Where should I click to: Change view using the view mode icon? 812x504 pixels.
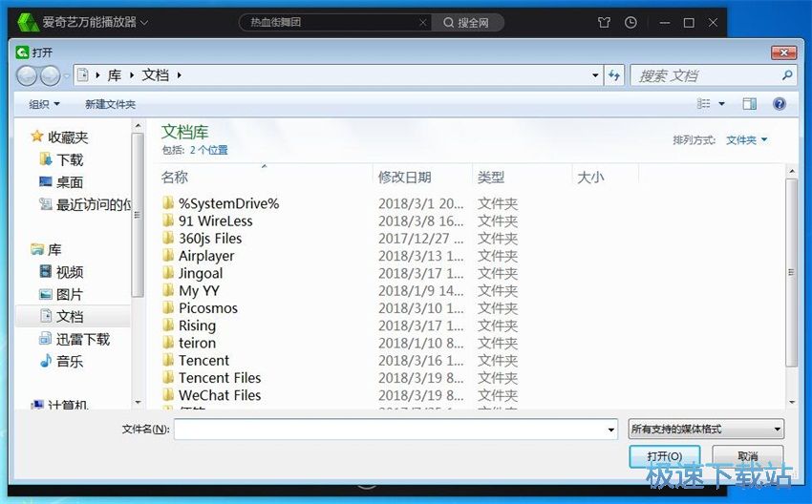(704, 104)
